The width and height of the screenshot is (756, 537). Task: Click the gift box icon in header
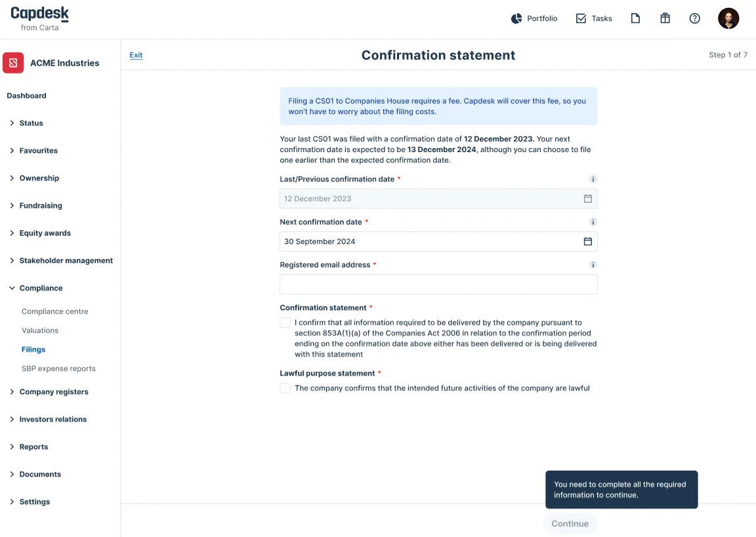tap(665, 18)
